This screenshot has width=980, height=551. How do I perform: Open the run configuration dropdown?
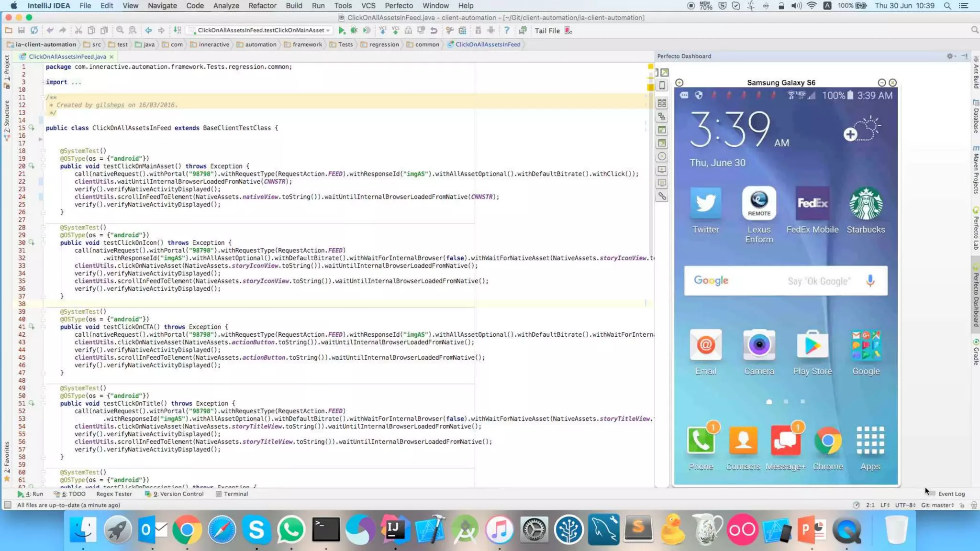260,30
